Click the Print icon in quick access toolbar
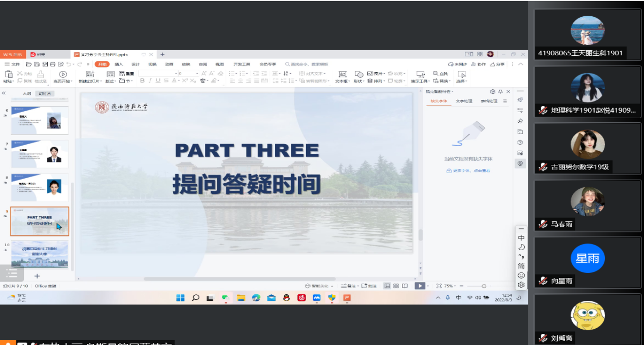 52,64
